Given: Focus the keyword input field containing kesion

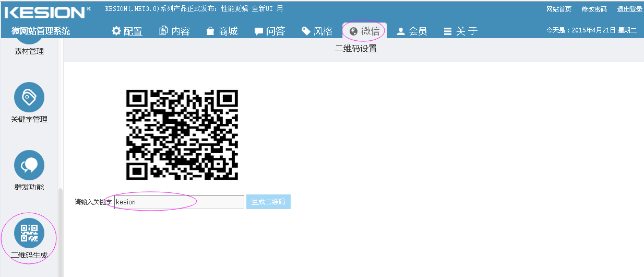Looking at the screenshot, I should point(179,202).
